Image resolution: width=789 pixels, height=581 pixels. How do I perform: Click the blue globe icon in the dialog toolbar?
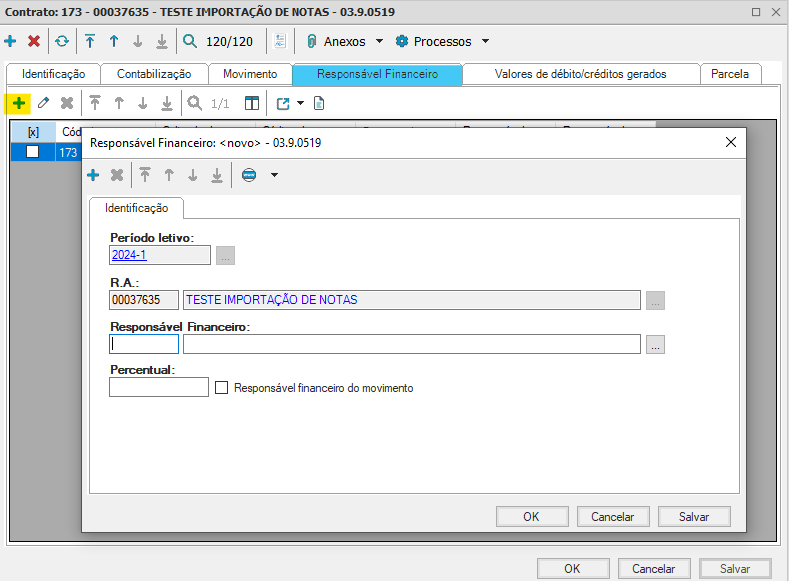click(249, 175)
